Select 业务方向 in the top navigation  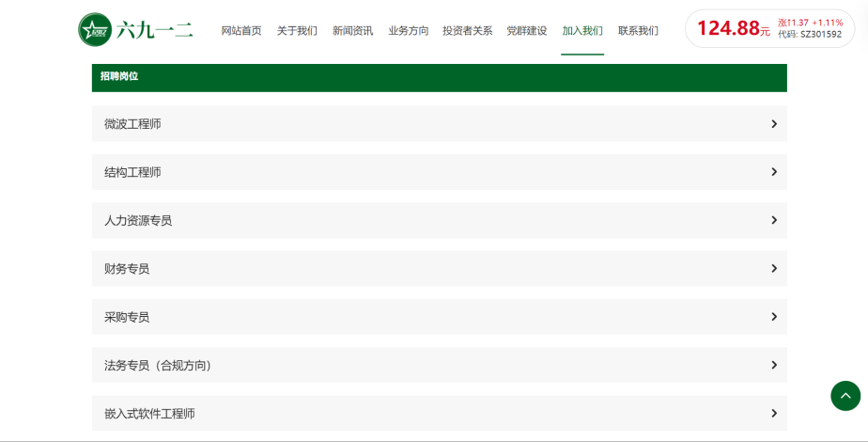[x=409, y=31]
